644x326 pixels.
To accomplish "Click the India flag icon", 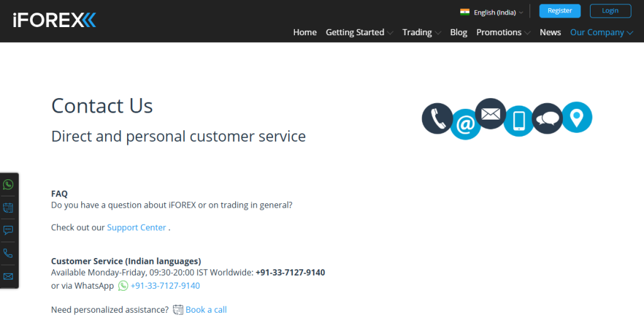I will (465, 12).
